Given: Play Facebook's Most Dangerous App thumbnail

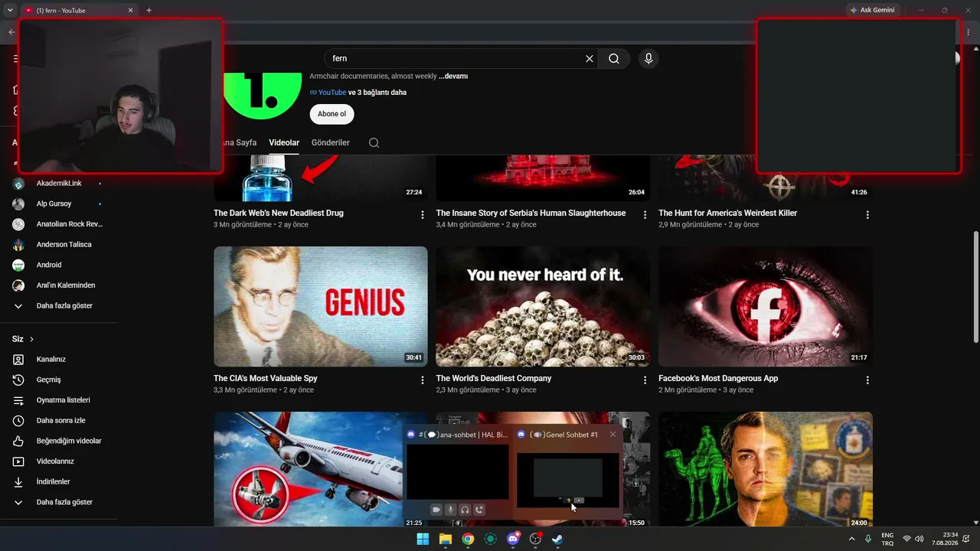Looking at the screenshot, I should 766,306.
